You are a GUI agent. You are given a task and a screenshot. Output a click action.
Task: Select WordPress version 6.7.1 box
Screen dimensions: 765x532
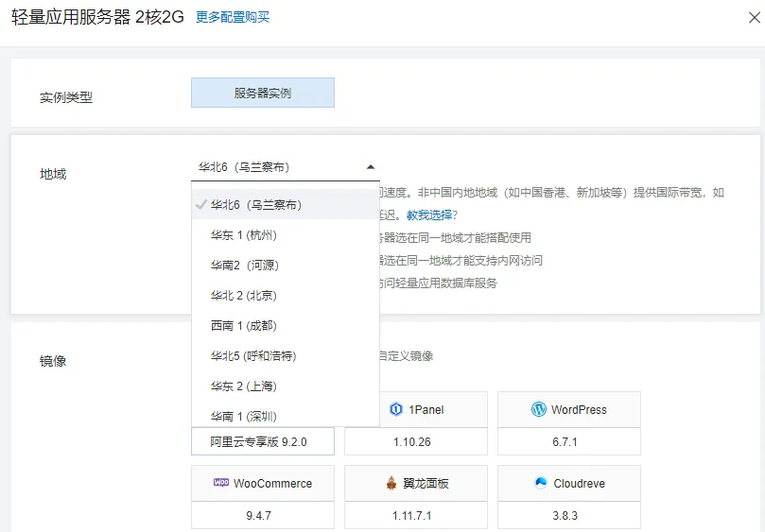pyautogui.click(x=569, y=442)
